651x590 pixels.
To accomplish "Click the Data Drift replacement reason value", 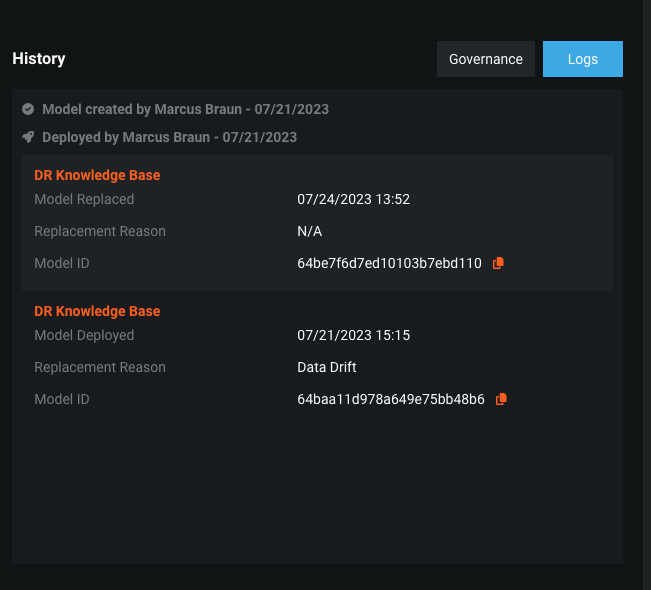I will click(327, 367).
